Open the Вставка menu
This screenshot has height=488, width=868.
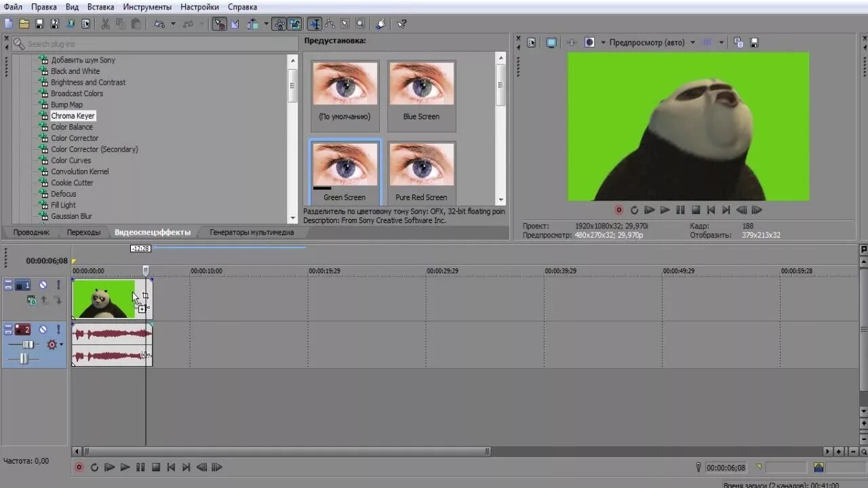pyautogui.click(x=100, y=7)
